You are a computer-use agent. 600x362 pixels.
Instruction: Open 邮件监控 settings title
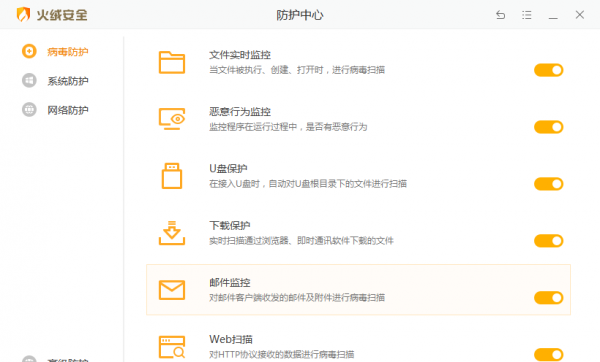230,283
